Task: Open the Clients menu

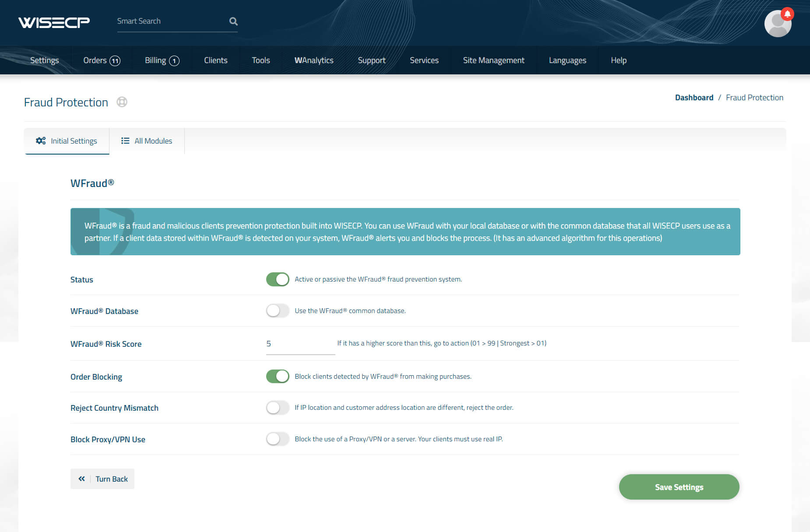Action: pos(215,60)
